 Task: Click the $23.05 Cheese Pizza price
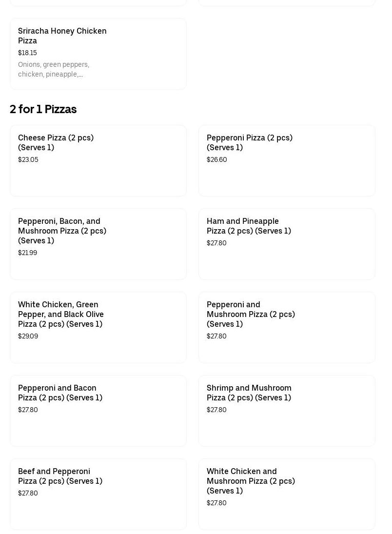pyautogui.click(x=28, y=159)
